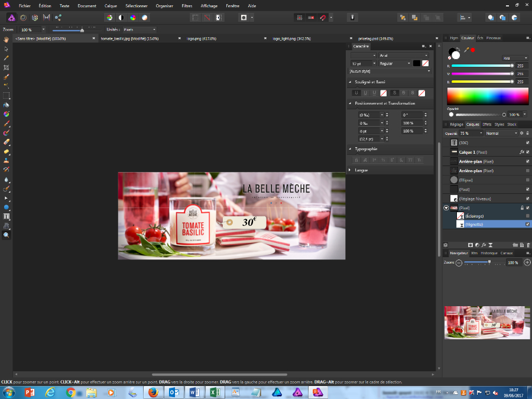Click the black text fill color swatch

point(417,63)
